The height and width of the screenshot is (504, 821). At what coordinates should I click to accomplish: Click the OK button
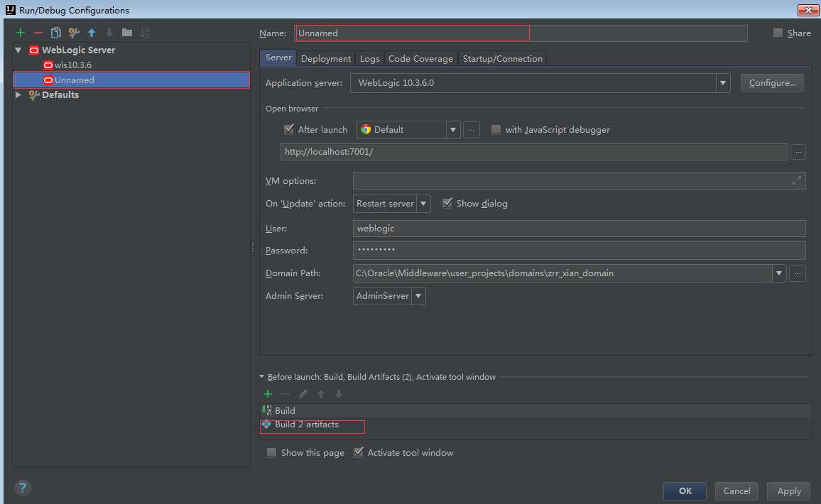coord(685,491)
